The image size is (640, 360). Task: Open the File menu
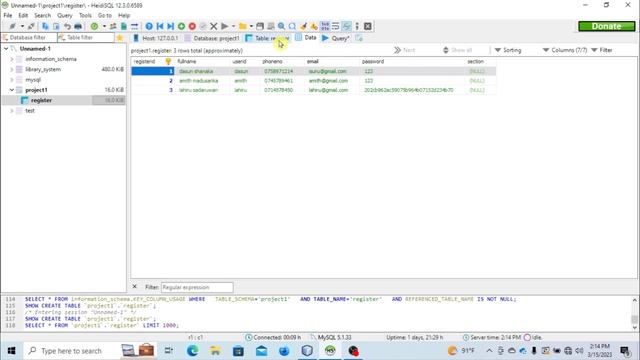(8, 16)
